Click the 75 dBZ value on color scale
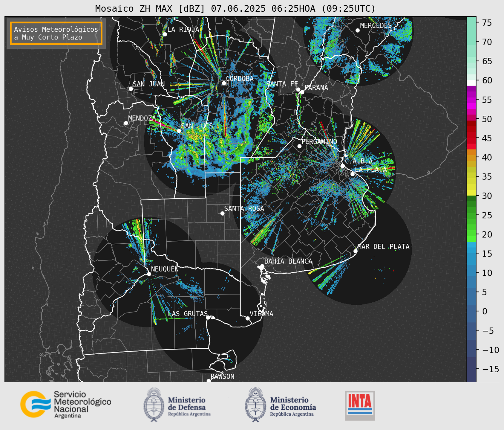 (486, 23)
